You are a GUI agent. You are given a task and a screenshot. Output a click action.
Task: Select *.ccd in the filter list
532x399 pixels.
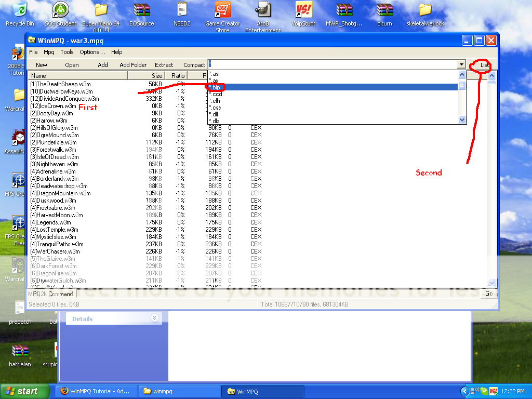pyautogui.click(x=332, y=94)
